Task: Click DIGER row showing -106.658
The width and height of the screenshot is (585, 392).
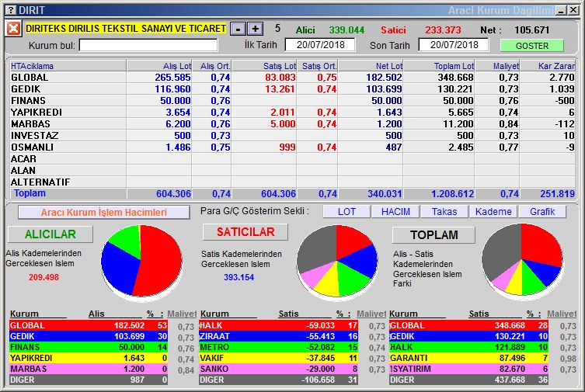Action: [x=279, y=380]
